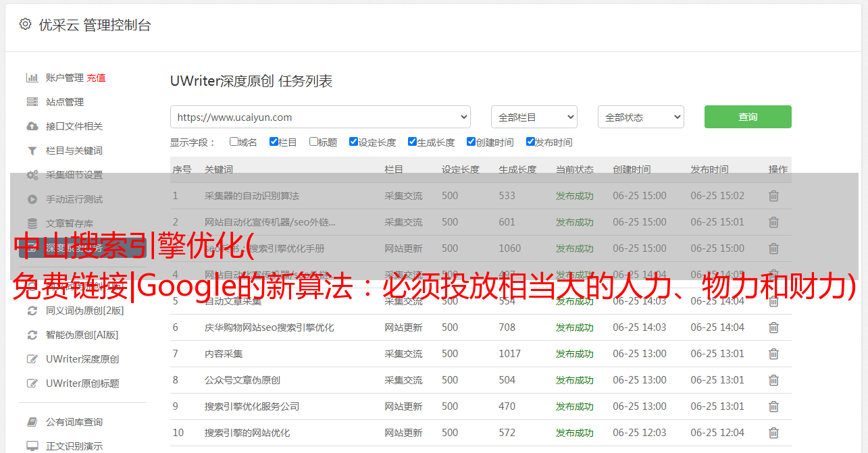Open 账户管理 in the sidebar
This screenshot has width=868, height=453.
[65, 78]
